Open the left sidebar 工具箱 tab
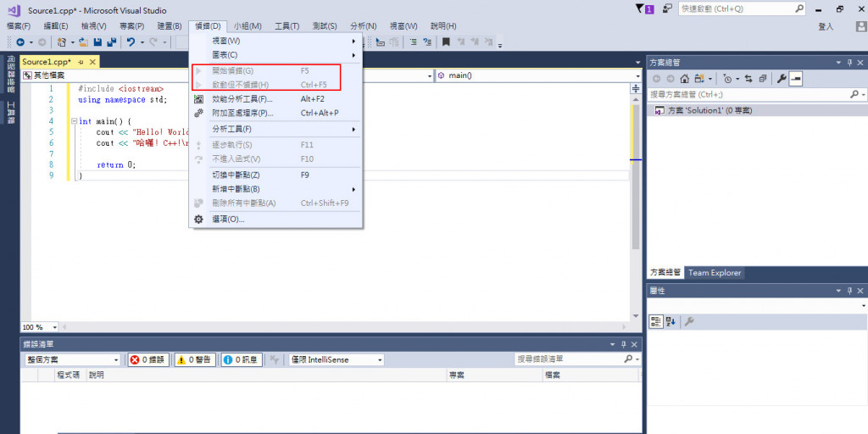The width and height of the screenshot is (868, 434). pos(10,113)
